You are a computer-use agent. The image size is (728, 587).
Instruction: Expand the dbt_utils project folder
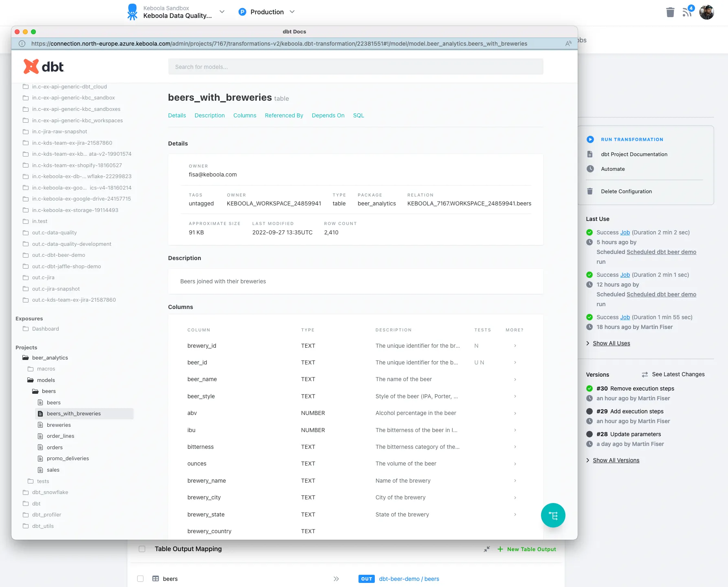click(43, 526)
